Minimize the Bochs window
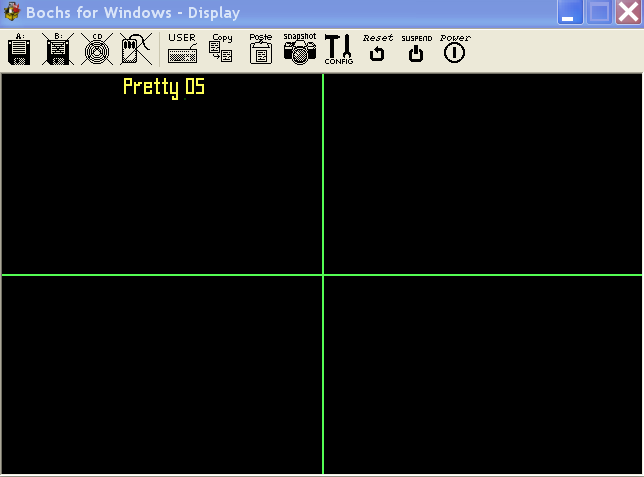The height and width of the screenshot is (477, 644). [570, 12]
